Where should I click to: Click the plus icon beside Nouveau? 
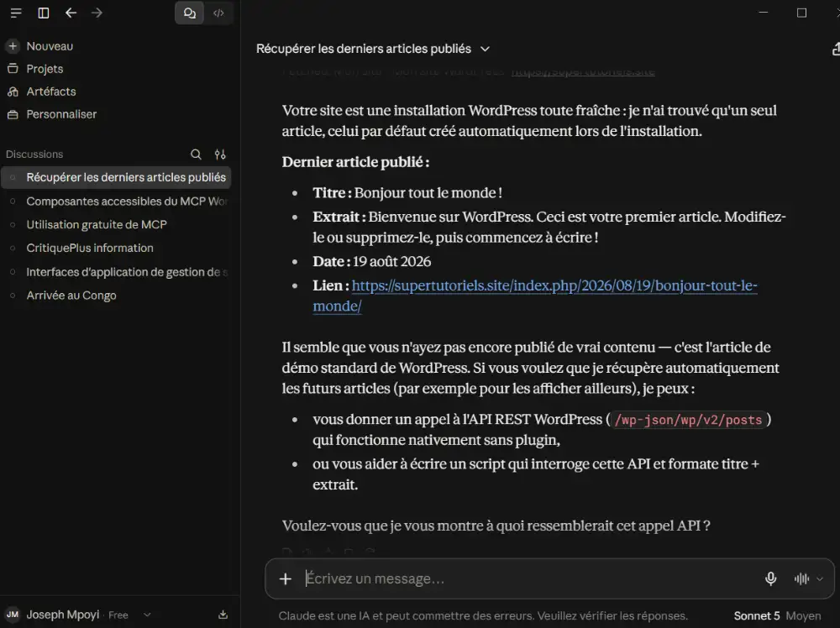tap(13, 46)
